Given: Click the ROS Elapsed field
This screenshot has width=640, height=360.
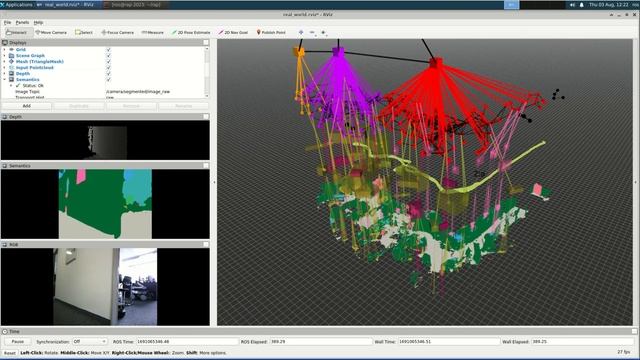Looking at the screenshot, I should click(320, 342).
